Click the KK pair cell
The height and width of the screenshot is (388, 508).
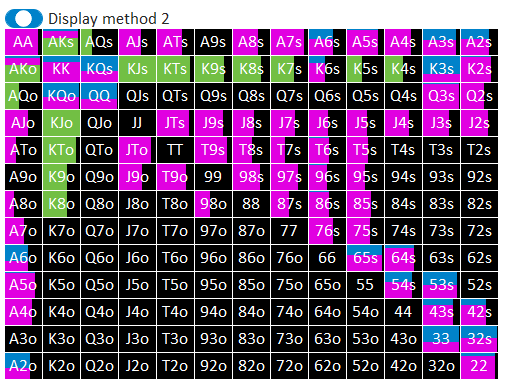pos(61,69)
